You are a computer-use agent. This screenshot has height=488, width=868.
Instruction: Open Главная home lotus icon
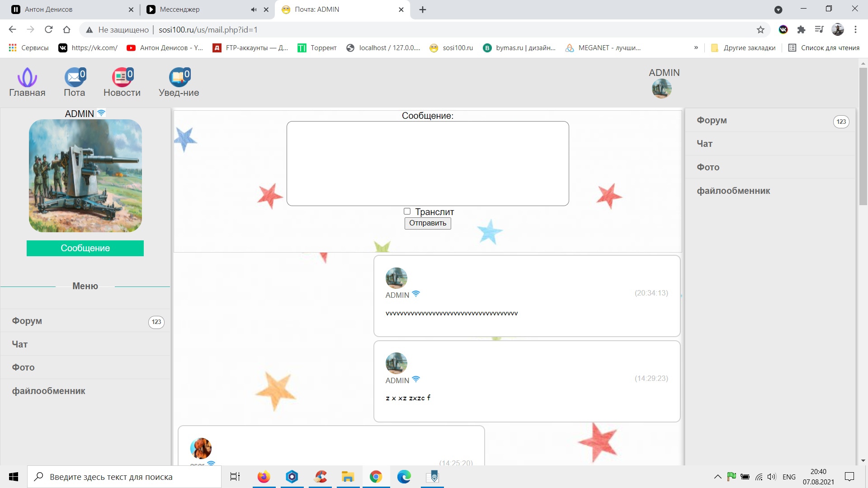pos(27,78)
